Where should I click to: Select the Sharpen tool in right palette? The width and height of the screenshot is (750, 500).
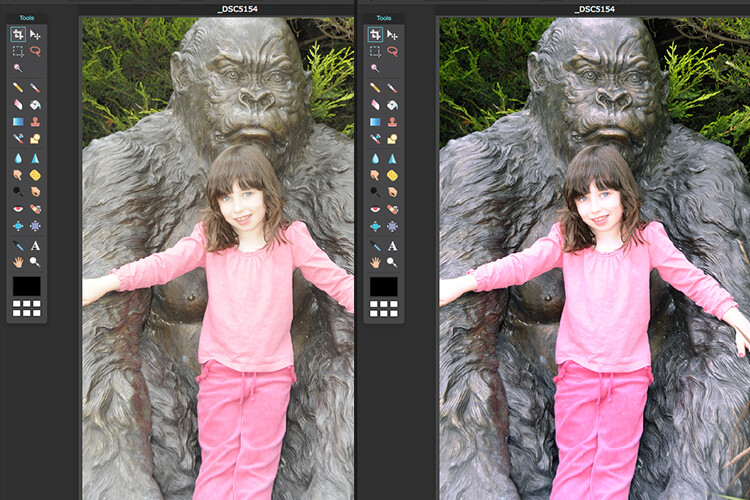coord(392,158)
